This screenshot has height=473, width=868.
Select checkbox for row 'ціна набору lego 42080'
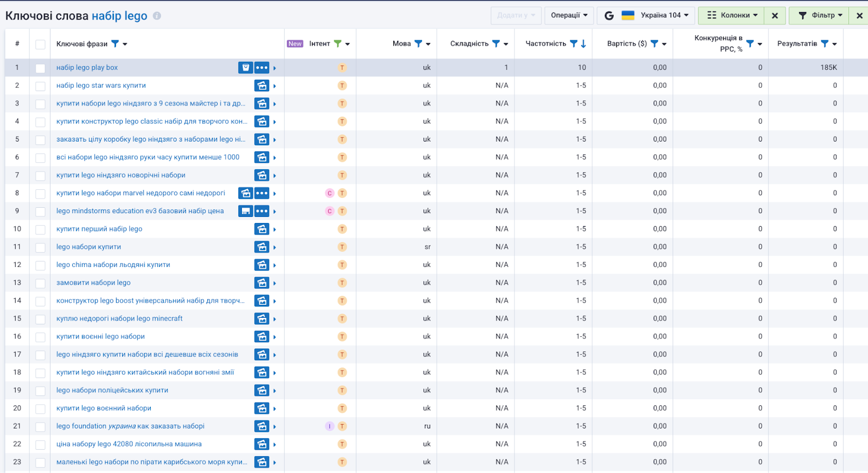(40, 445)
